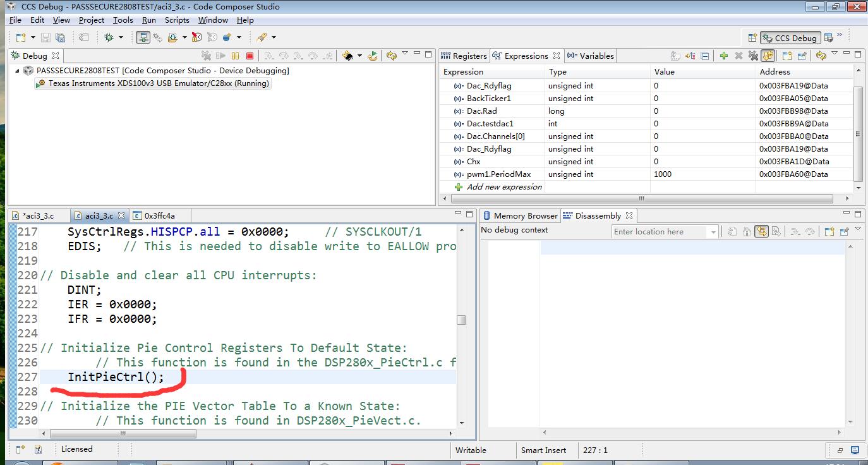The height and width of the screenshot is (465, 868).
Task: Click the Remove All Expressions double-X icon
Action: coord(753,56)
